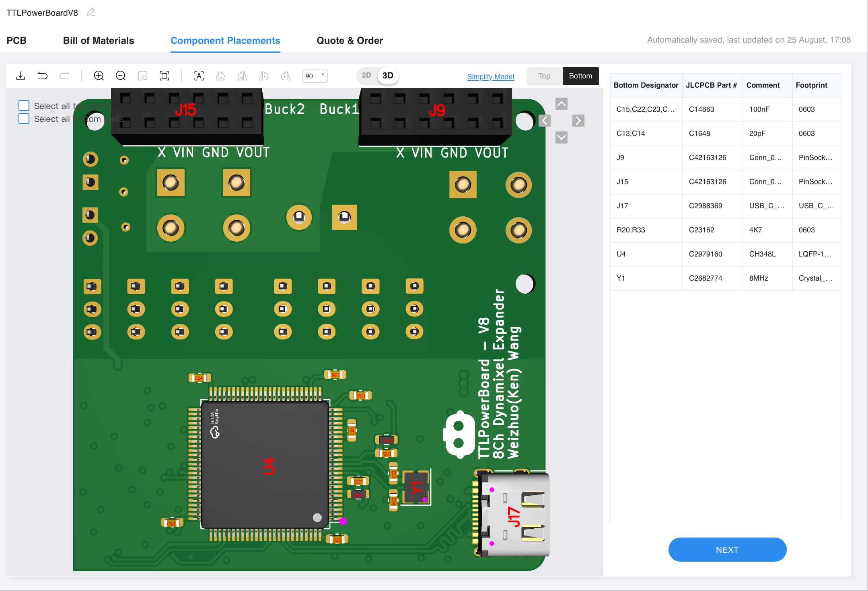Click the undo arrow icon
The width and height of the screenshot is (868, 591).
coord(42,76)
